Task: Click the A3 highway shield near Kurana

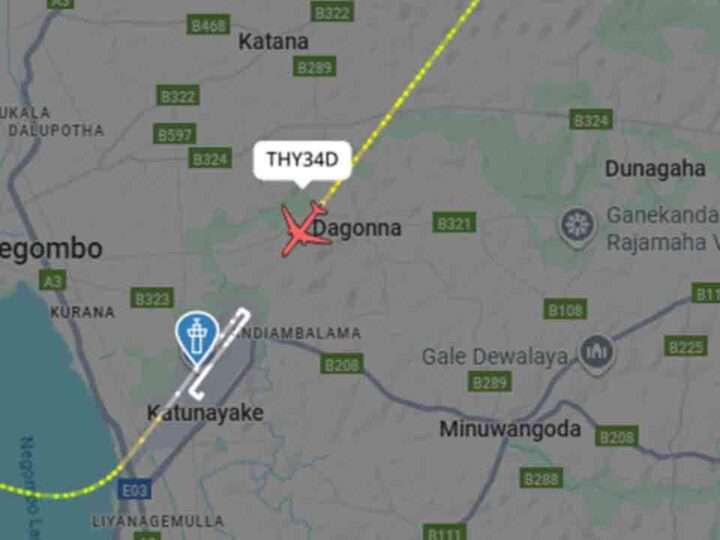Action: 52,281
